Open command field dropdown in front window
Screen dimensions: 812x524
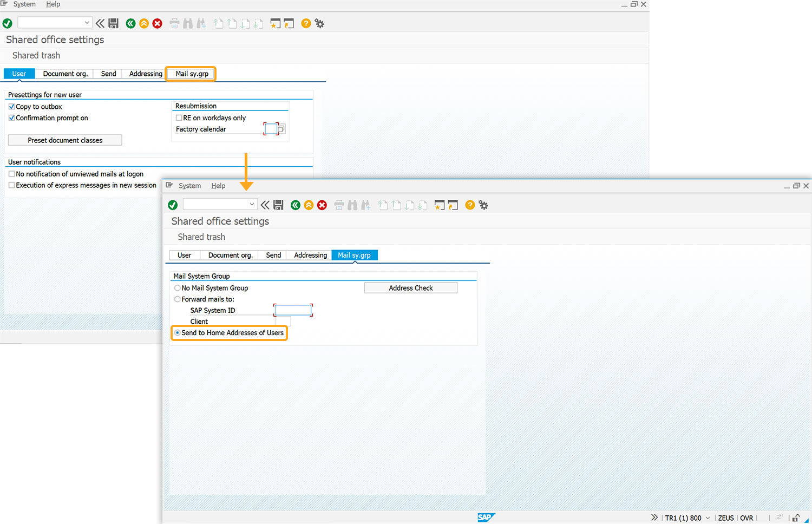coord(252,204)
